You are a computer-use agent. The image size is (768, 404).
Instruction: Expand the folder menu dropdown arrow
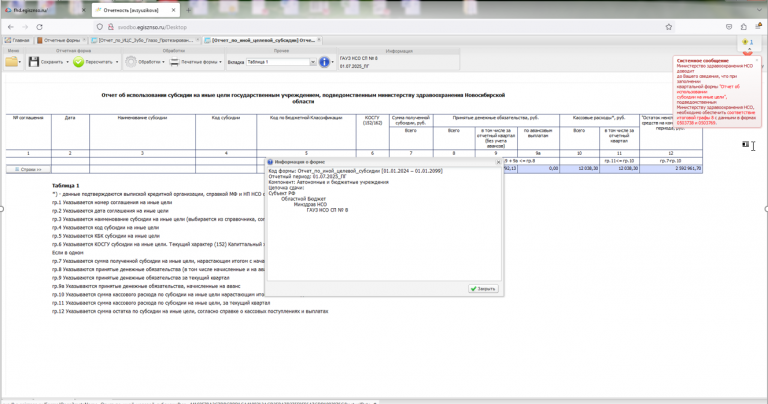coord(20,62)
